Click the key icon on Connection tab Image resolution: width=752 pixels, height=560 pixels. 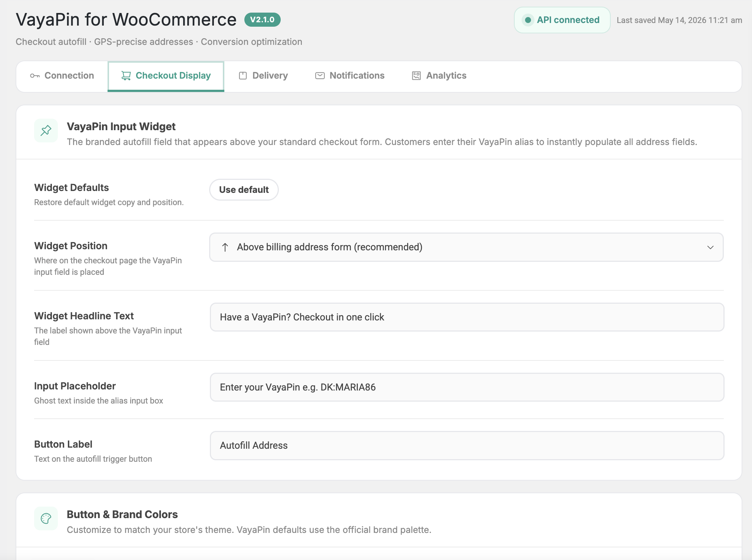[x=35, y=76]
